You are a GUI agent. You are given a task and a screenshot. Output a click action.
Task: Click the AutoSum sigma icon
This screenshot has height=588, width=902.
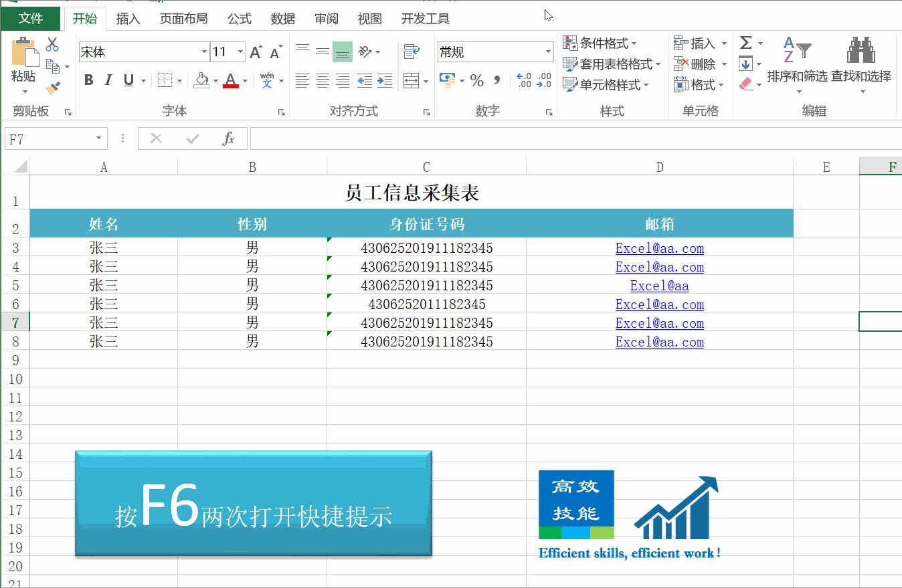click(x=746, y=43)
